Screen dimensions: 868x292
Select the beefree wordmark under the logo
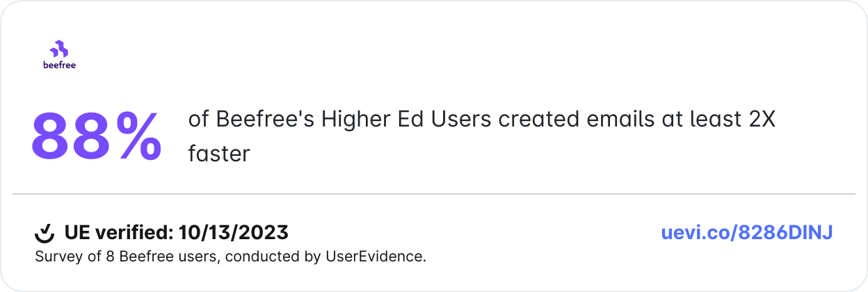[59, 65]
